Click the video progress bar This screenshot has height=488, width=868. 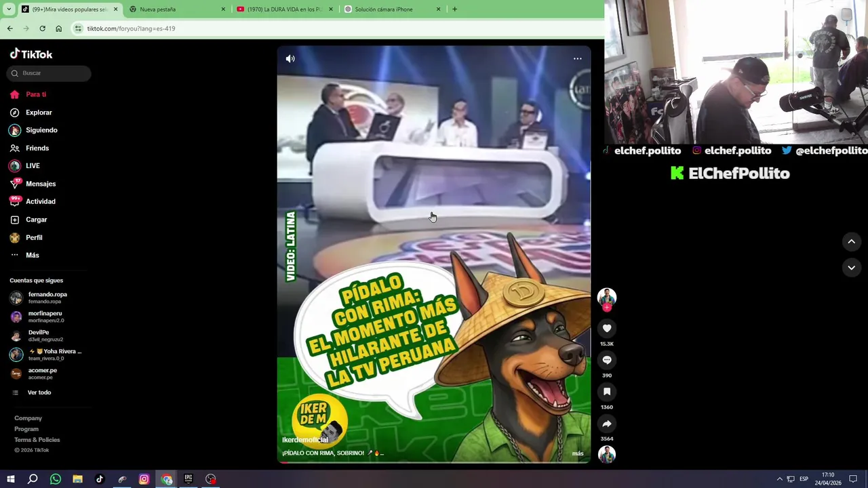click(x=434, y=462)
